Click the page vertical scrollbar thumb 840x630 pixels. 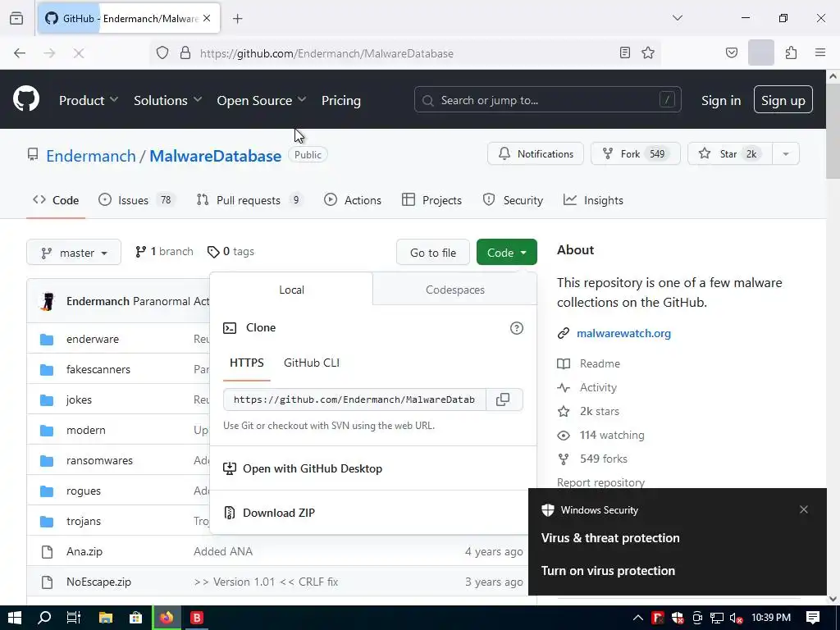coord(833,130)
